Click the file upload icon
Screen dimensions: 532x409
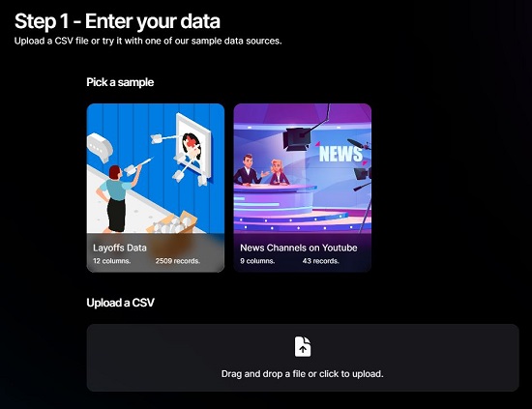pos(303,346)
